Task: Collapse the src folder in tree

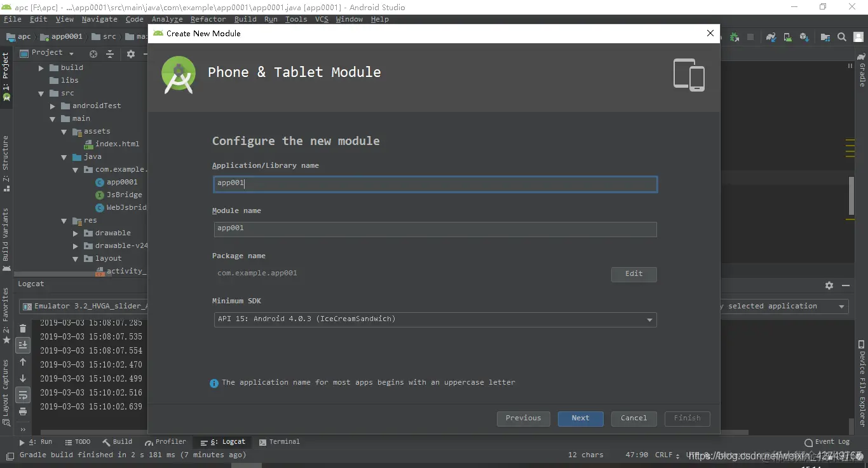Action: pyautogui.click(x=41, y=93)
